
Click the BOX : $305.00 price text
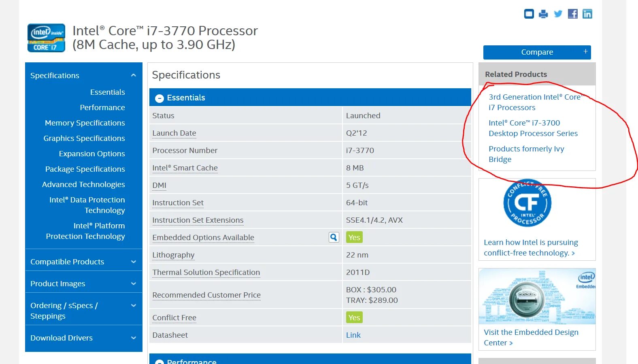point(371,290)
